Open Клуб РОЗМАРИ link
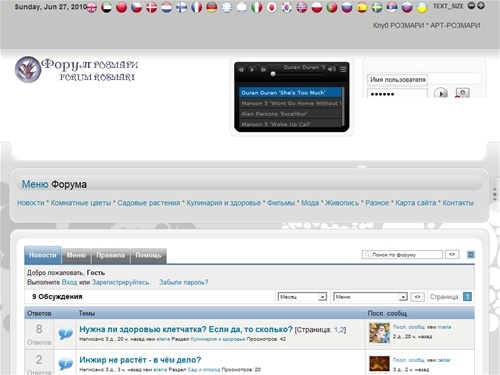Screen dimensions: 500x375 [398, 25]
